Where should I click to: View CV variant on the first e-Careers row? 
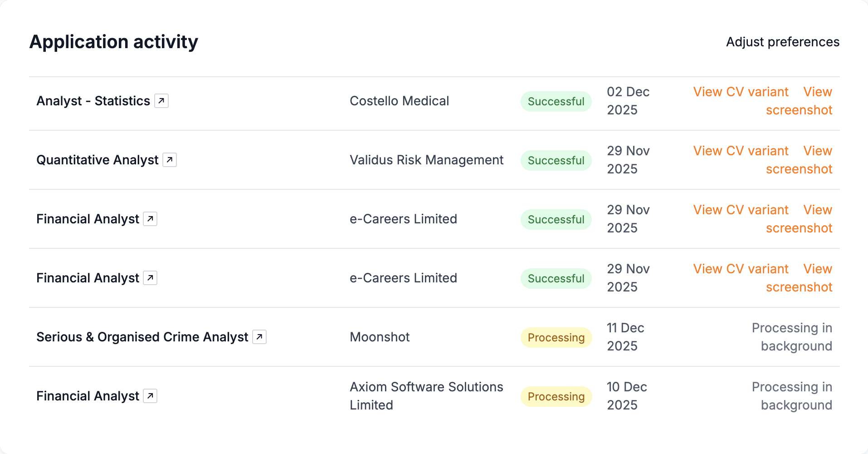click(740, 210)
